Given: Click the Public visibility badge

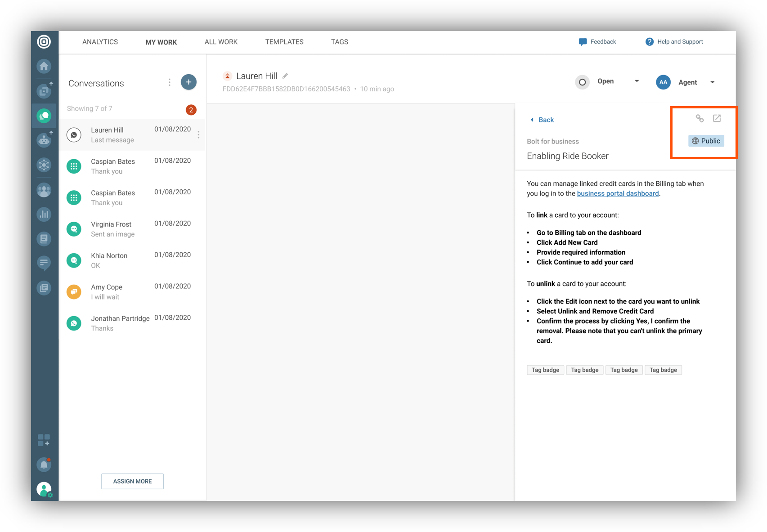Looking at the screenshot, I should tap(706, 141).
